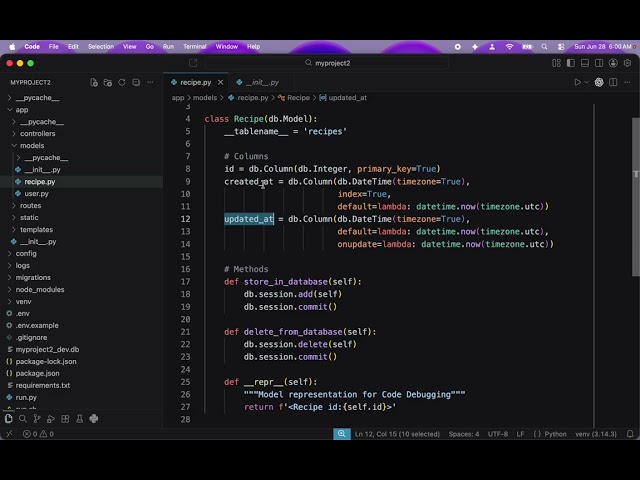Click errors and warnings count in status bar
This screenshot has width=640, height=480.
[38, 434]
